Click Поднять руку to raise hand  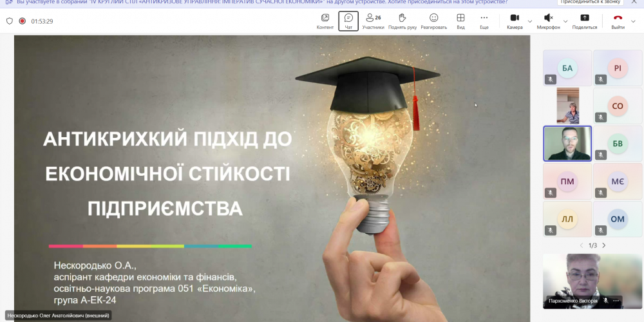coord(402,21)
